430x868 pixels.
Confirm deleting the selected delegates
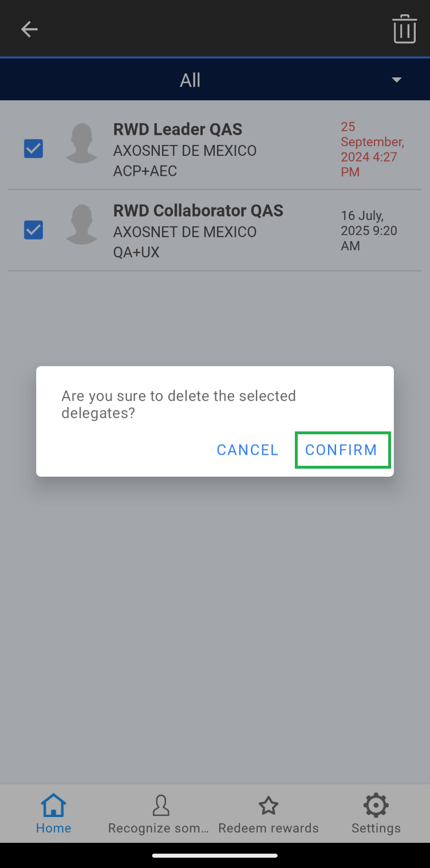coord(341,450)
